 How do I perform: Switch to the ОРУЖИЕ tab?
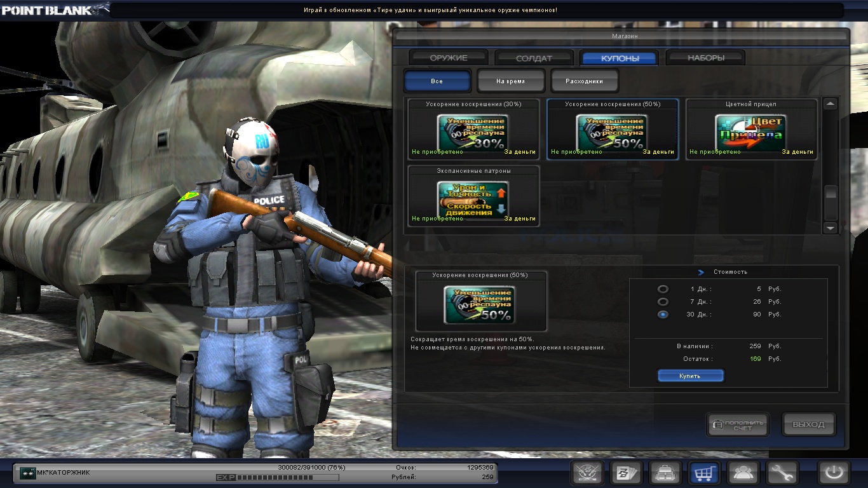coord(449,58)
